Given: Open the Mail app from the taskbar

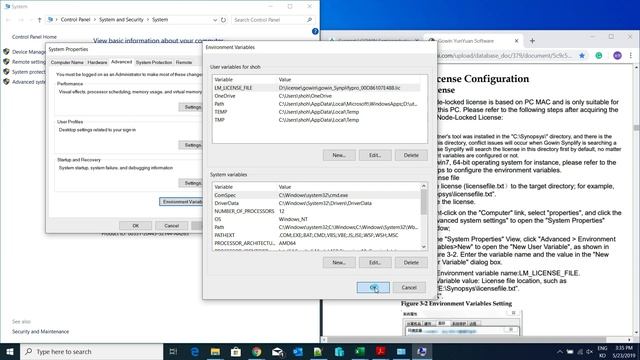Looking at the screenshot, I should 277,351.
